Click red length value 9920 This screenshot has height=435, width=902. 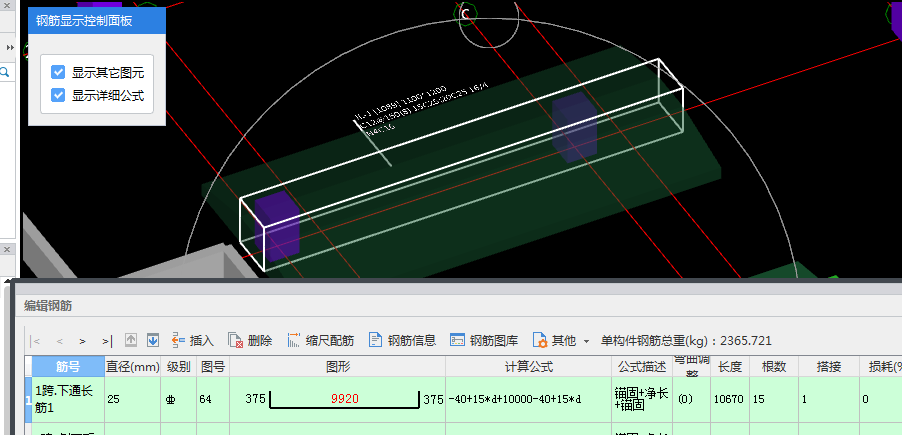[x=345, y=399]
